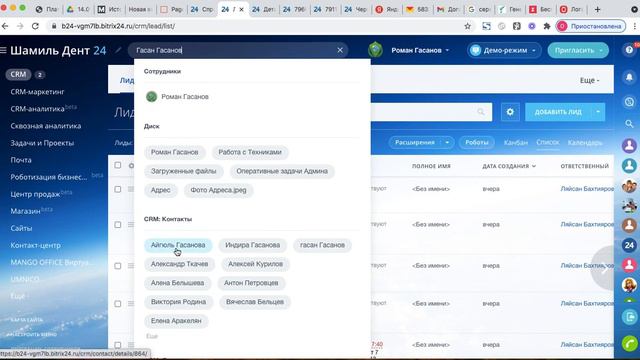This screenshot has width=640, height=360.
Task: Tick the third lead row checkbox
Action: (118, 266)
